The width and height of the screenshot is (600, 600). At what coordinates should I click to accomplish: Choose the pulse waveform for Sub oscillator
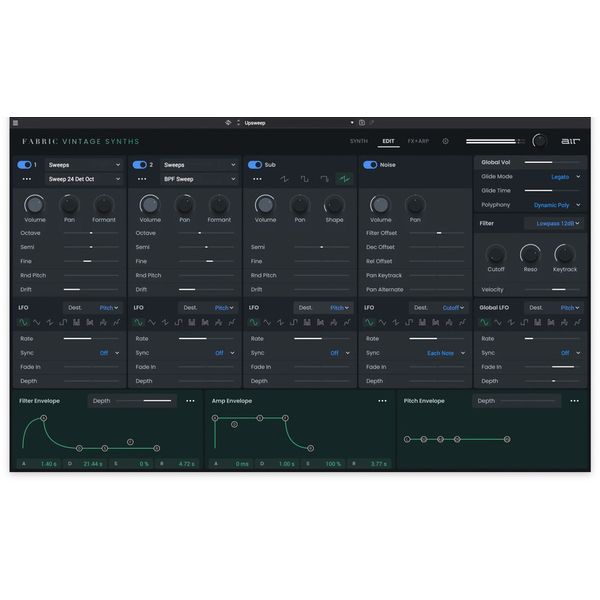[x=324, y=179]
